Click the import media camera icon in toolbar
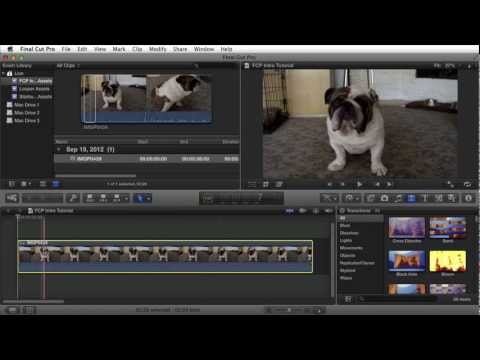 click(x=12, y=198)
